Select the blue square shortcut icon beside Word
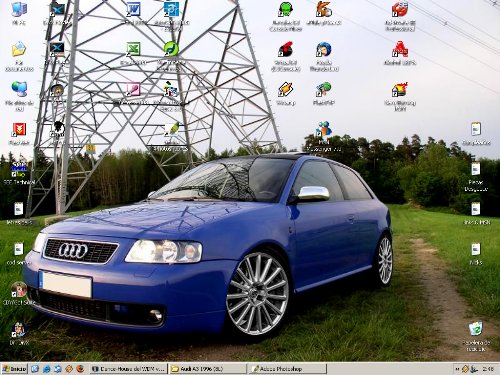This screenshot has width=500, height=375. click(171, 9)
